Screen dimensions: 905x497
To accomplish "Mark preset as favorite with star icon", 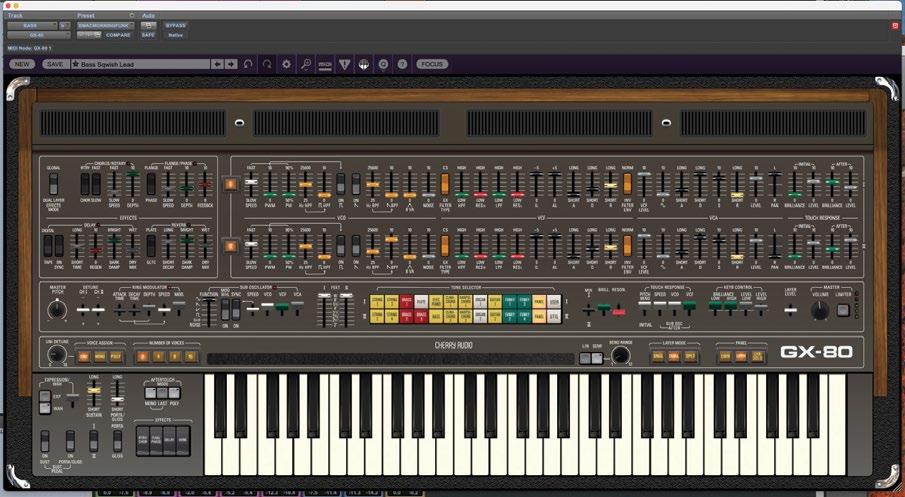I will (76, 64).
